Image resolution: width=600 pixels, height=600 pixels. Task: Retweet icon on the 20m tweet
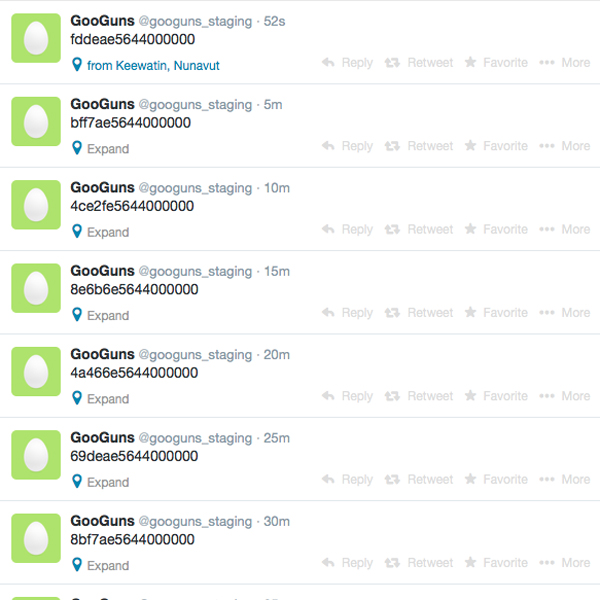tap(392, 396)
